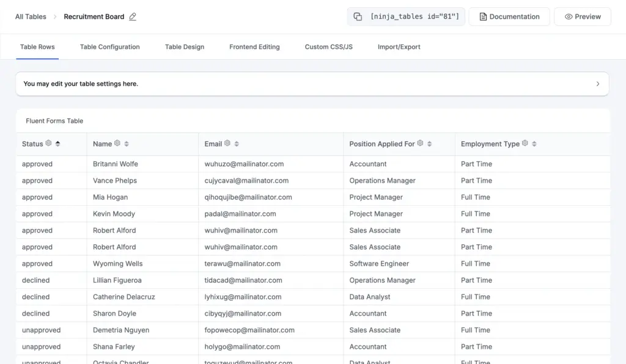Expand the table settings notice chevron
The width and height of the screenshot is (626, 364).
[x=598, y=84]
